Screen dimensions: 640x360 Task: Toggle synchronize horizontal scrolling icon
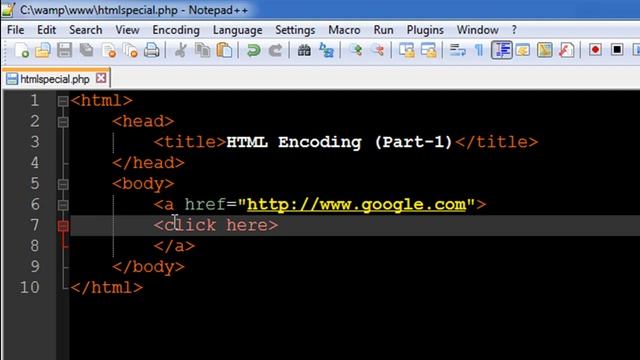429,50
